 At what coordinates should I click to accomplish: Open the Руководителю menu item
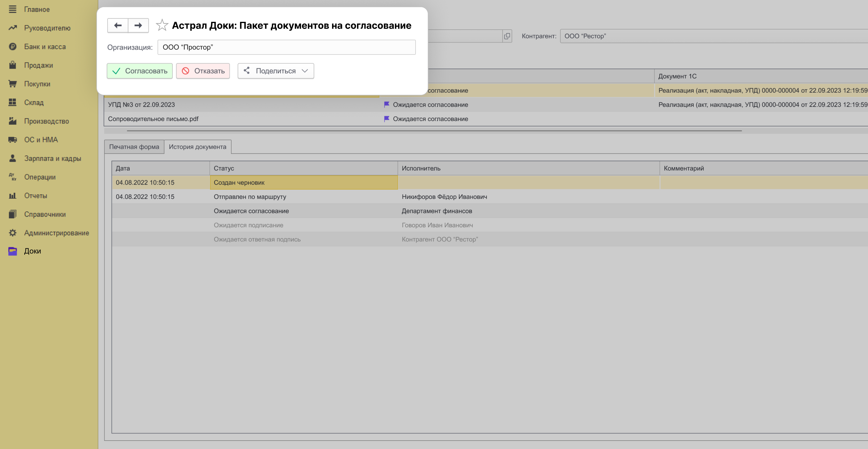point(47,28)
